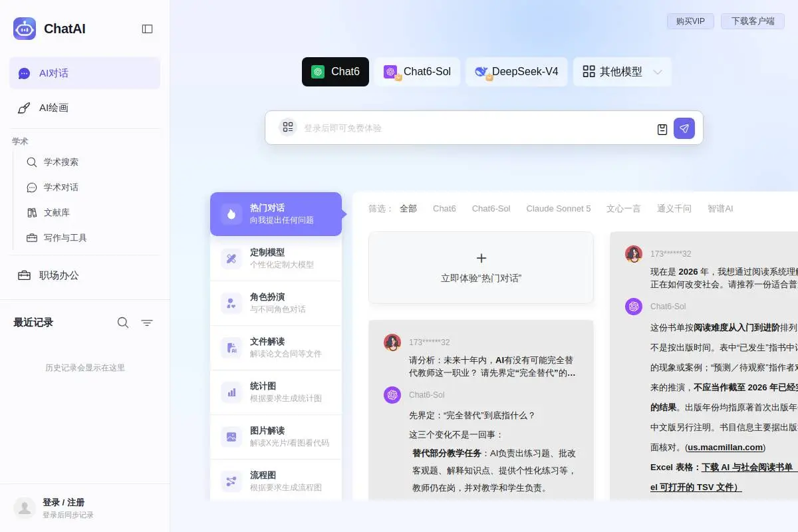Click the 下载 AI 与社会阅读书单 link
Screen dimensions: 798x532
[749, 467]
